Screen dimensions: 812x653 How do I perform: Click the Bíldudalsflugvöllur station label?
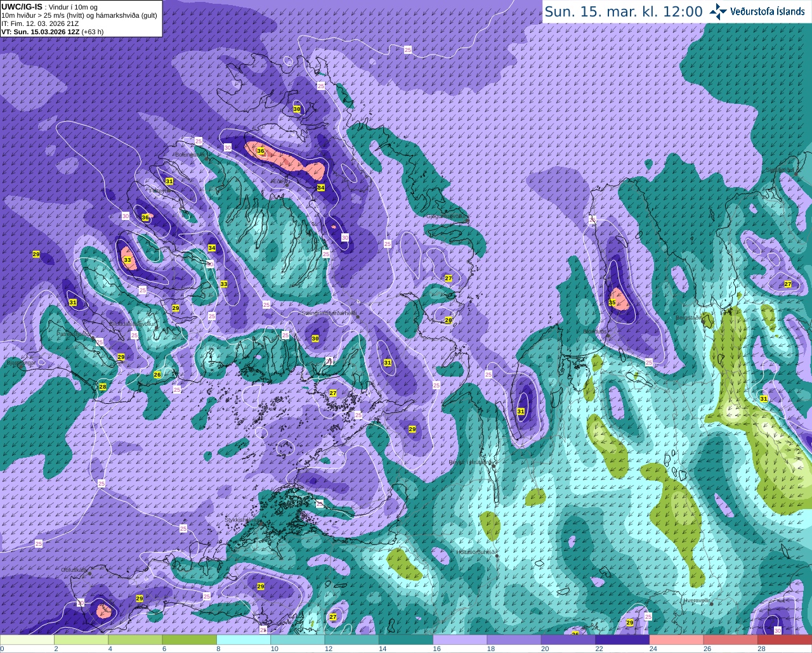click(x=132, y=323)
